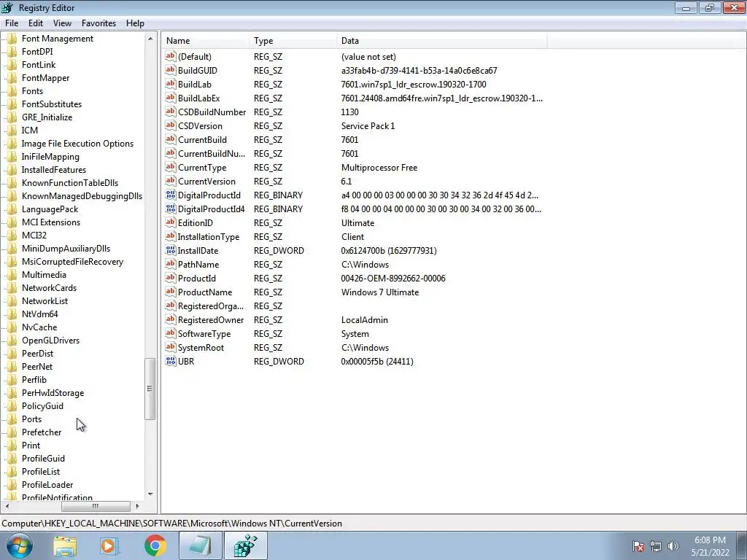Open the File menu
The height and width of the screenshot is (560, 747).
[12, 23]
